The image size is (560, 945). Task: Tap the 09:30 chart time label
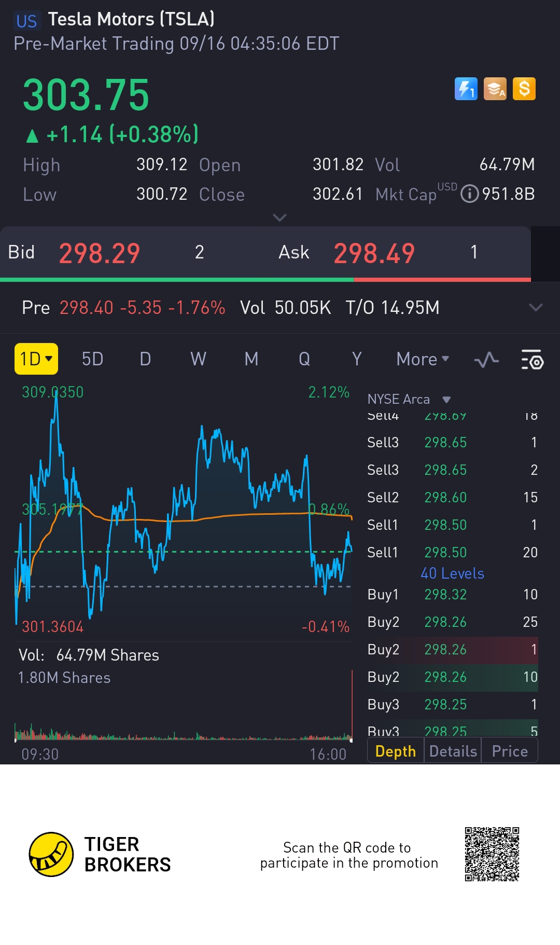click(40, 754)
